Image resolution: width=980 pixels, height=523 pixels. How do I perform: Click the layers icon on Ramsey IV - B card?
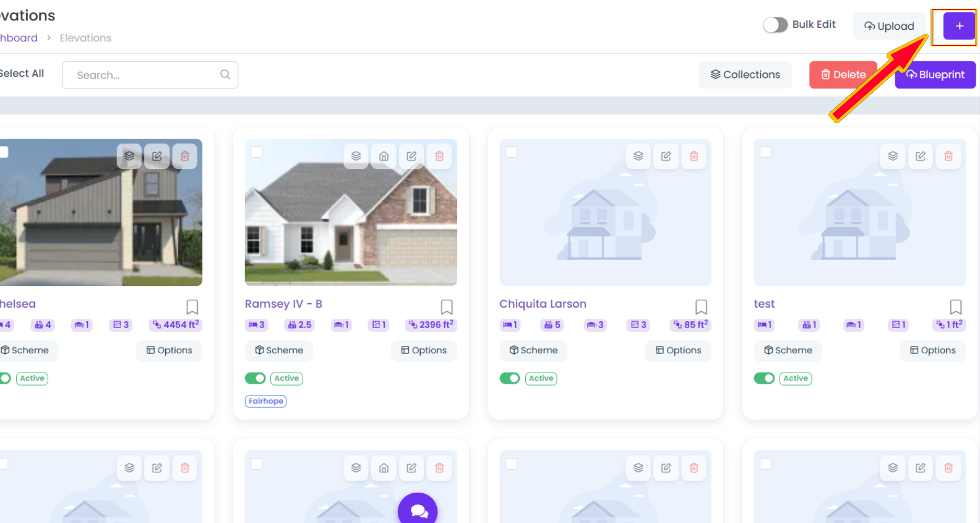coord(356,156)
